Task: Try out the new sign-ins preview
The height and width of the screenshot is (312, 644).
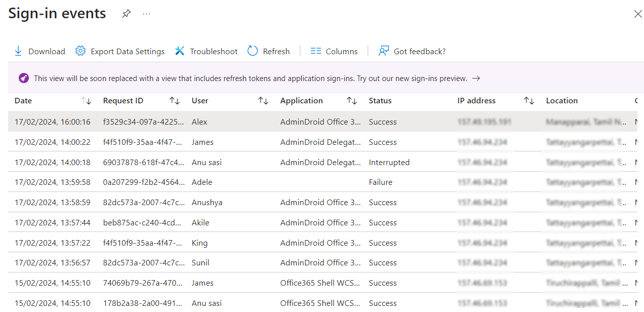Action: coord(475,79)
